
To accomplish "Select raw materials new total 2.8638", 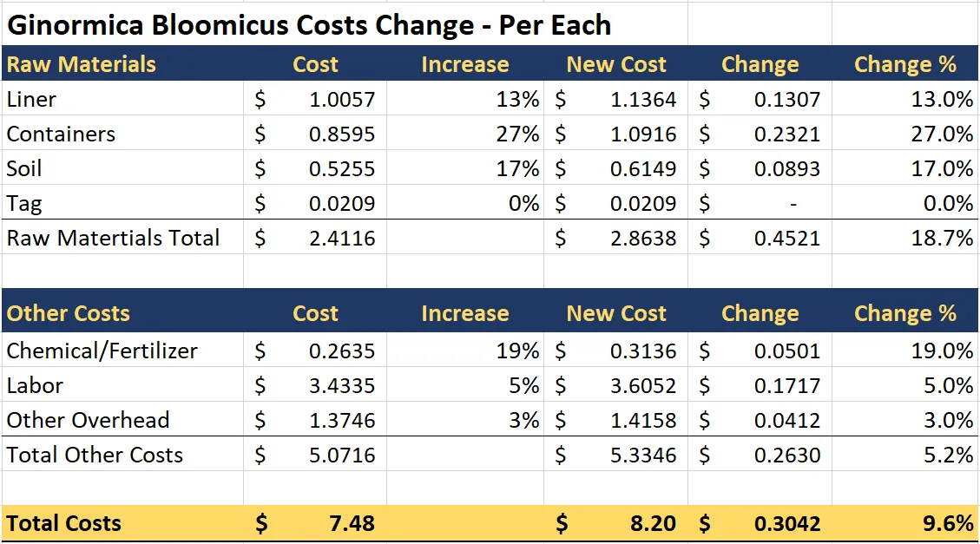I will pos(643,238).
